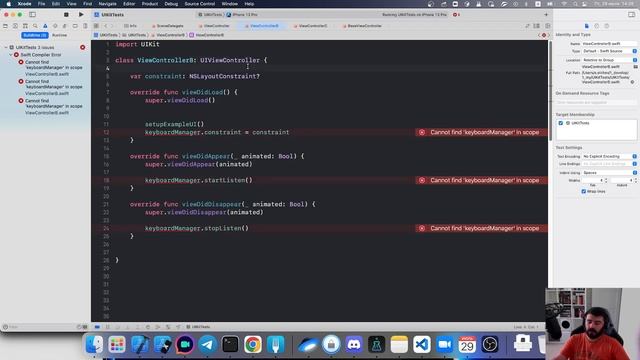
Task: Show the File inspector tab
Action: click(587, 26)
